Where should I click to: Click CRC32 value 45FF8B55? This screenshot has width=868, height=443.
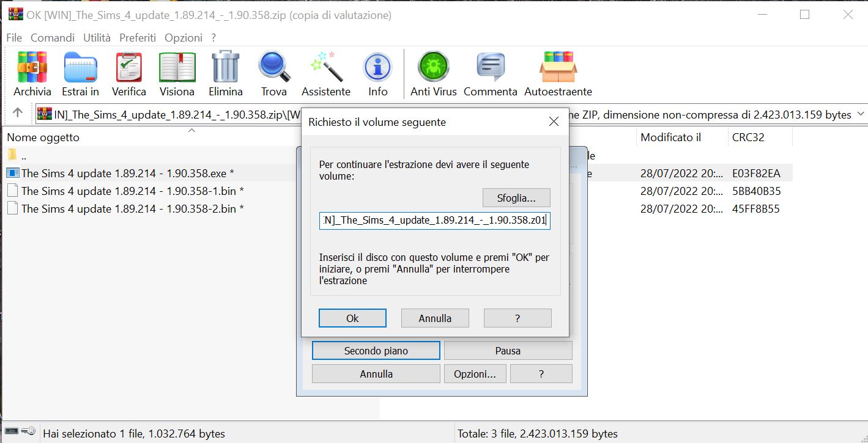click(x=755, y=209)
